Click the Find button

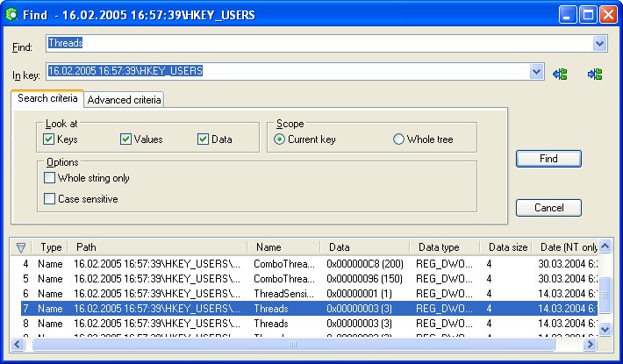pyautogui.click(x=548, y=159)
